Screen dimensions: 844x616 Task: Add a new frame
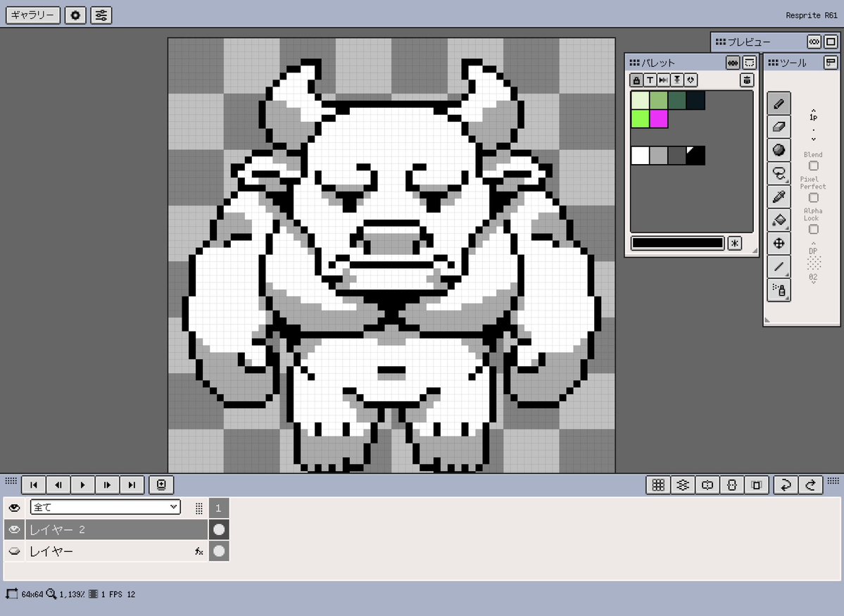pyautogui.click(x=161, y=484)
